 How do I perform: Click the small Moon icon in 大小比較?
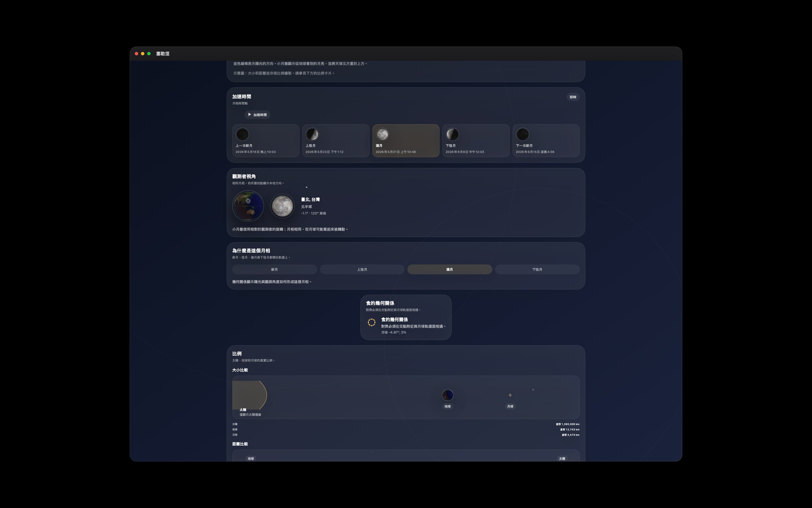(x=510, y=395)
